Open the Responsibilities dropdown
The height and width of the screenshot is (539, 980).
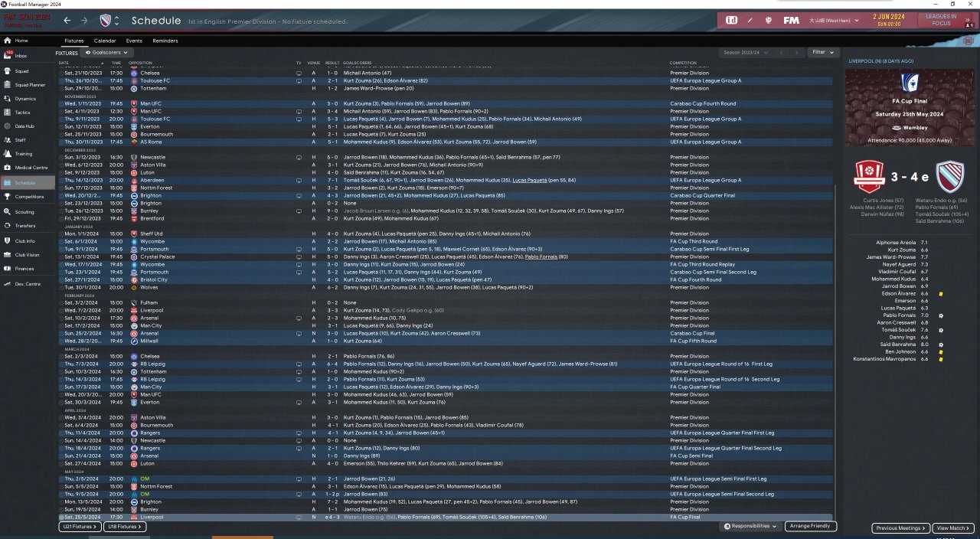752,526
